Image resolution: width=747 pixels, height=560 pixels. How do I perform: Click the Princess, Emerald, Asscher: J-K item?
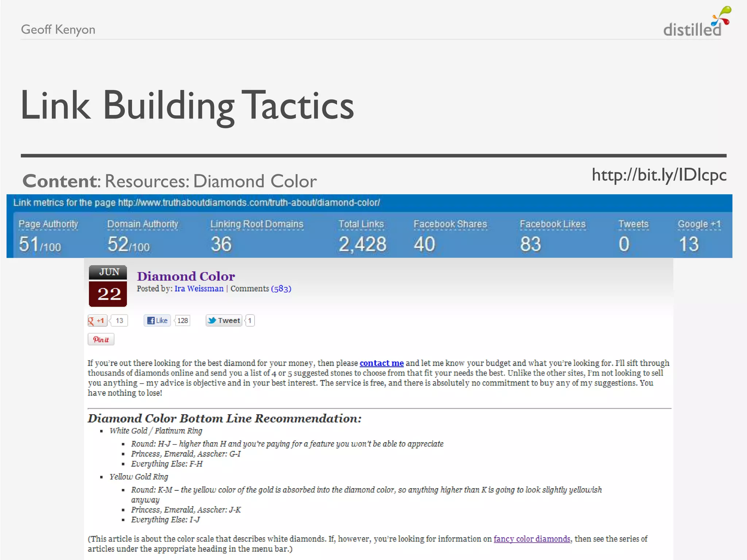tap(186, 510)
